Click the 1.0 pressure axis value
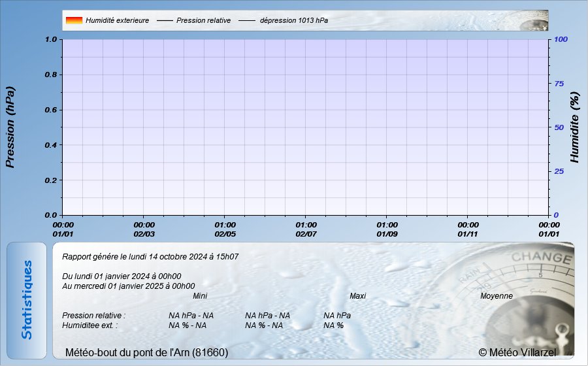This screenshot has height=366, width=588. (51, 39)
